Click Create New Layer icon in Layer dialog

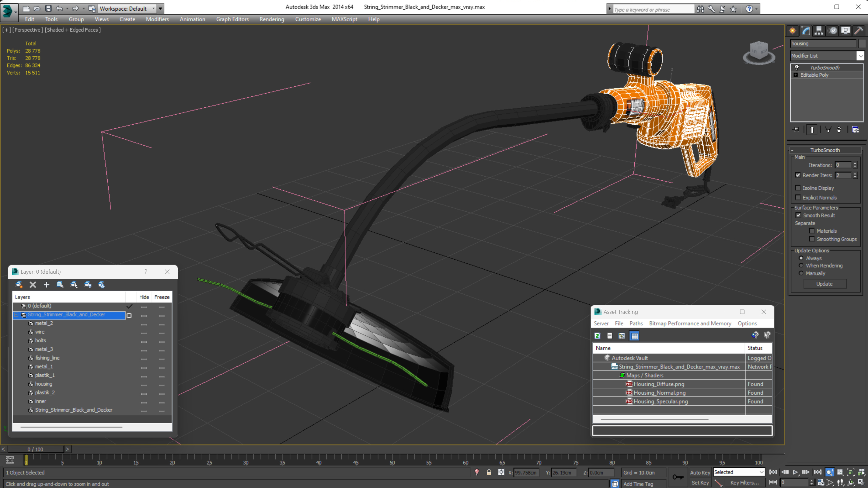(x=19, y=285)
